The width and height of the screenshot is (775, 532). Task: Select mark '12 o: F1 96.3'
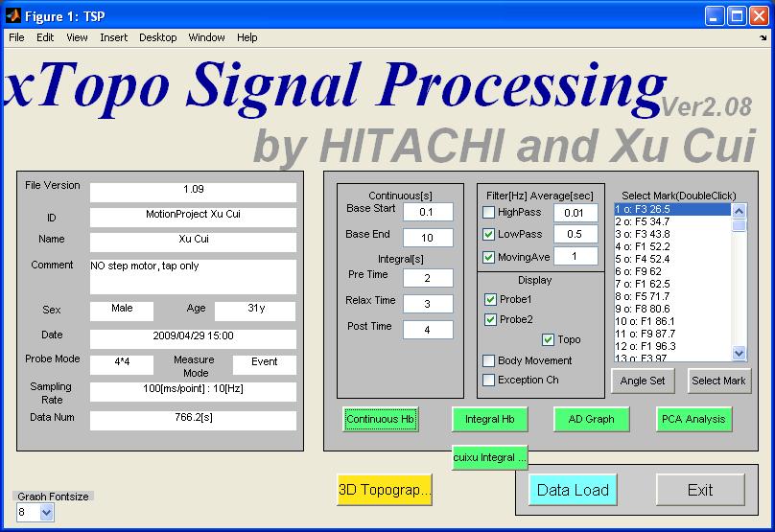tap(672, 346)
